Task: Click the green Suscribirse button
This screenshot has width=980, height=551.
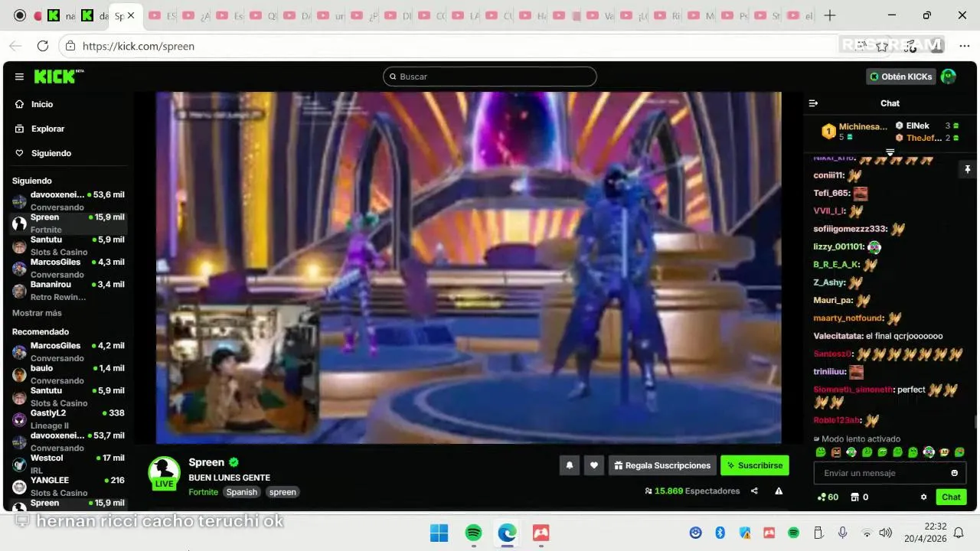Action: pyautogui.click(x=754, y=465)
